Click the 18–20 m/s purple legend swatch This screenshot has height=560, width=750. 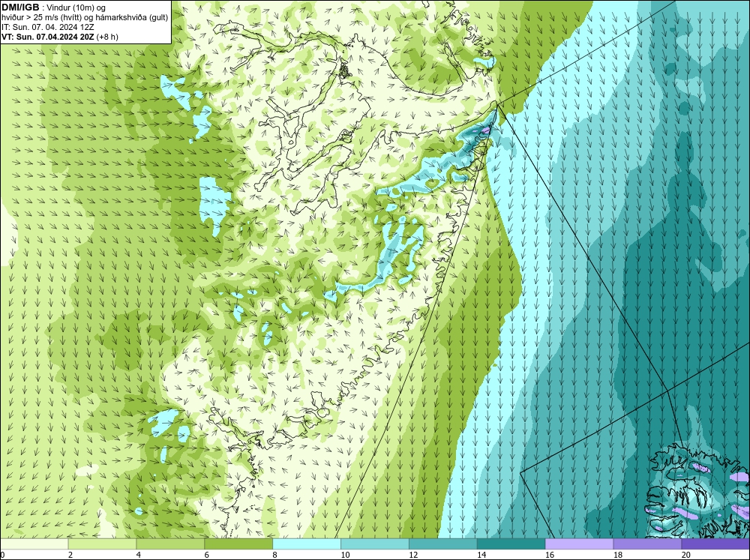pyautogui.click(x=648, y=544)
